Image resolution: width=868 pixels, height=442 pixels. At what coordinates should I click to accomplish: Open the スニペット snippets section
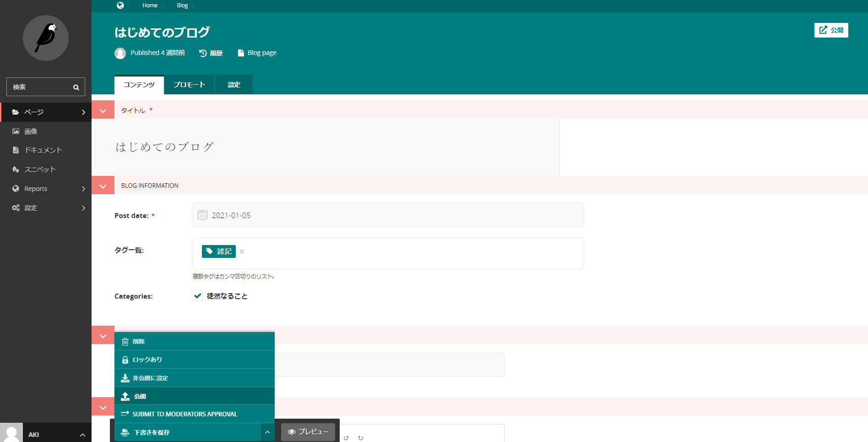[46, 169]
